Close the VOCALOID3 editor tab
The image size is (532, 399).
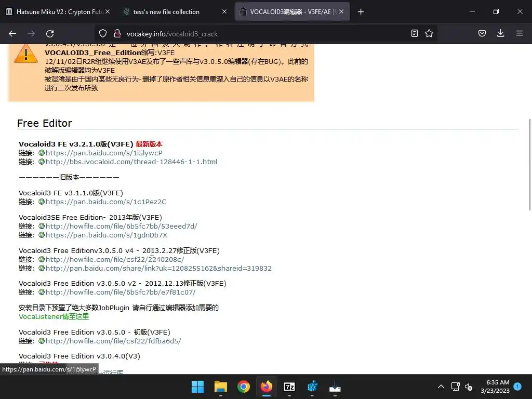click(341, 11)
